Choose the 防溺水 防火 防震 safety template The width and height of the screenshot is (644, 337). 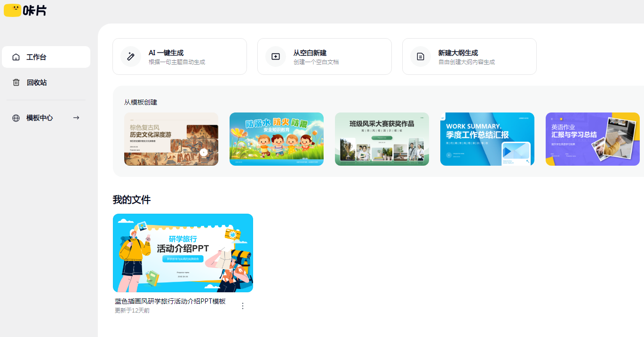(277, 139)
